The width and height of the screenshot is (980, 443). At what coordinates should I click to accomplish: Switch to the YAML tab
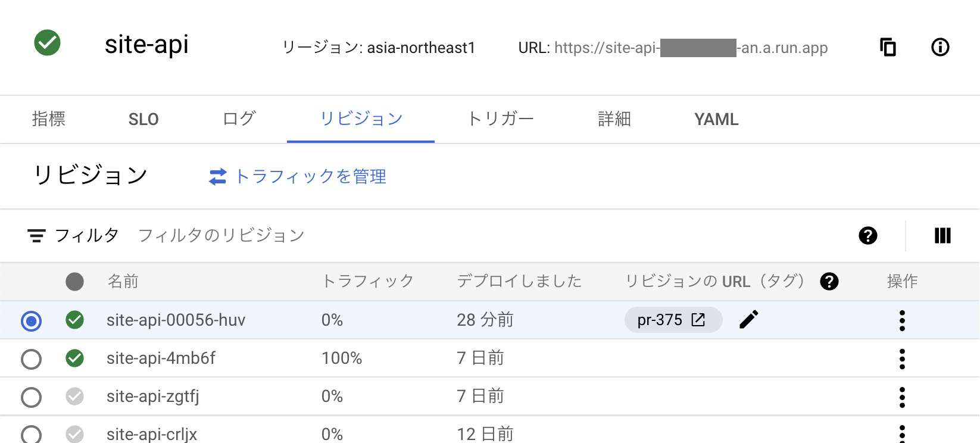coord(716,119)
